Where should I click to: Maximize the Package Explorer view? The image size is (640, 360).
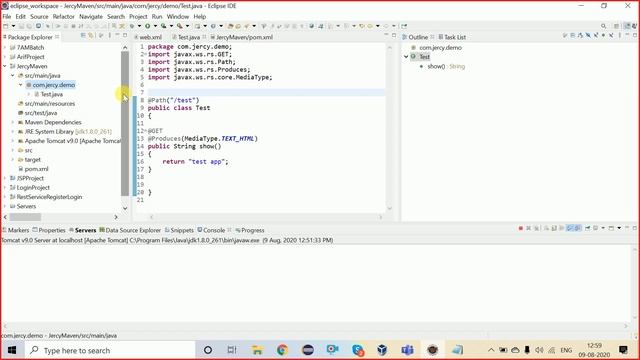(x=125, y=36)
